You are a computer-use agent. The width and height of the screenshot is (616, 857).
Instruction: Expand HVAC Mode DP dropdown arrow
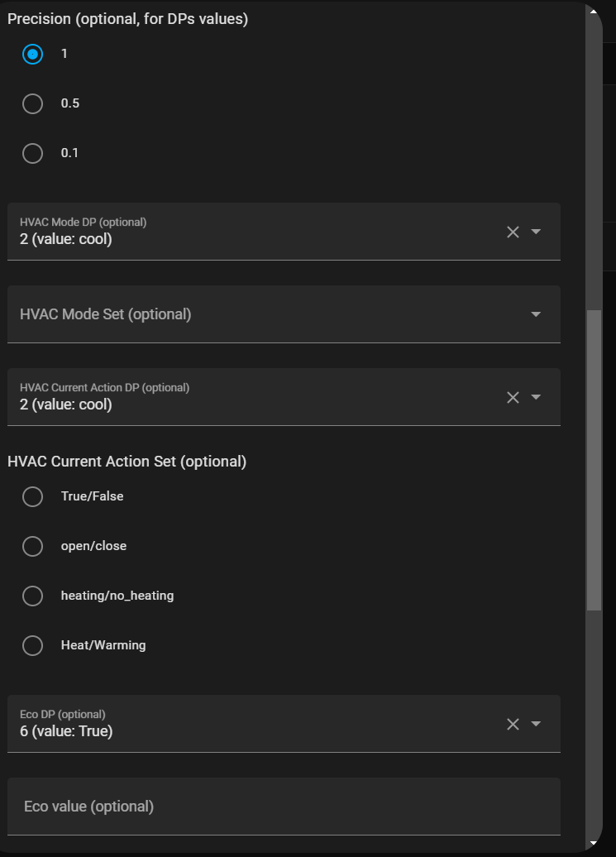click(536, 232)
